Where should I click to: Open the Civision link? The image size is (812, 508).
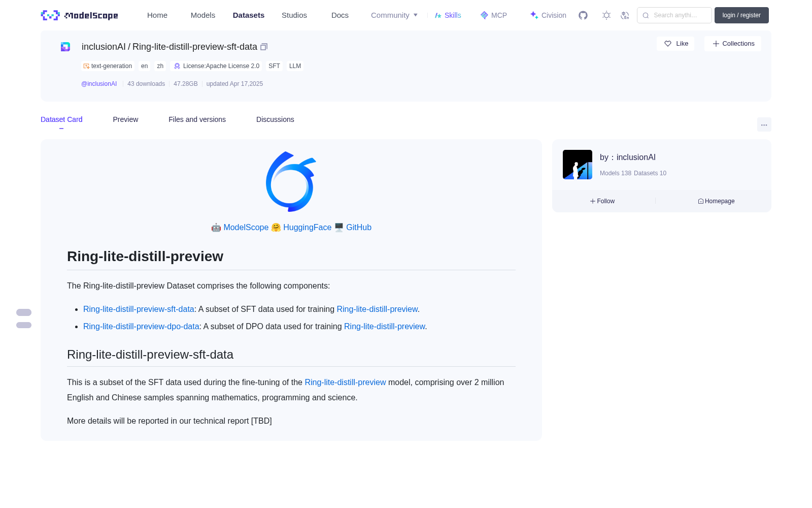[548, 15]
